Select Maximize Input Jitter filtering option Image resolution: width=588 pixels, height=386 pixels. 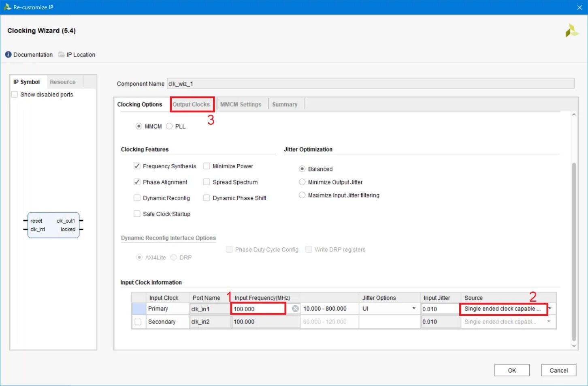click(x=302, y=195)
